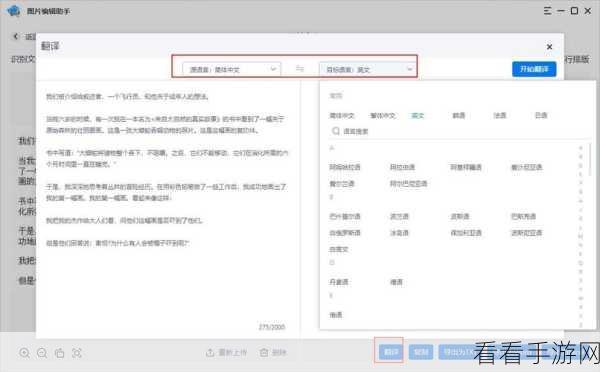Image resolution: width=600 pixels, height=372 pixels.
Task: Choose 爱沙尼亚语 in the language list
Action: [x=527, y=167]
